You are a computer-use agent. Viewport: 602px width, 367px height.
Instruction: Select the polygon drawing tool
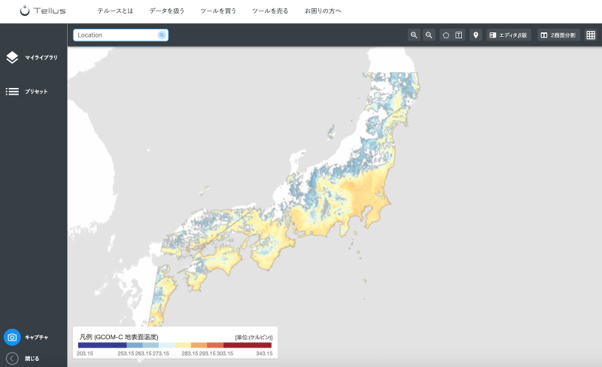point(446,35)
